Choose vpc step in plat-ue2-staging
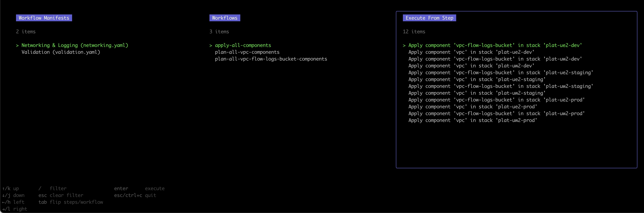The height and width of the screenshot is (213, 644). tap(477, 79)
